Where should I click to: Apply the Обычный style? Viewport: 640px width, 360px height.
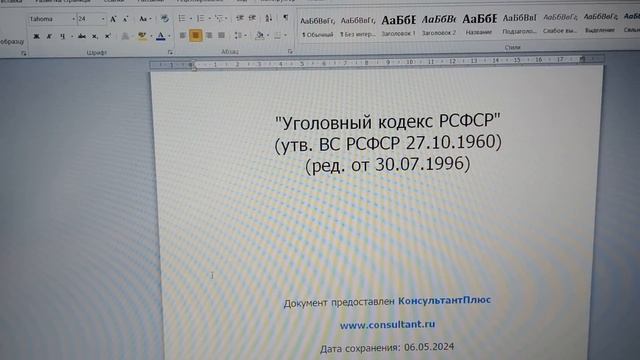tap(317, 27)
